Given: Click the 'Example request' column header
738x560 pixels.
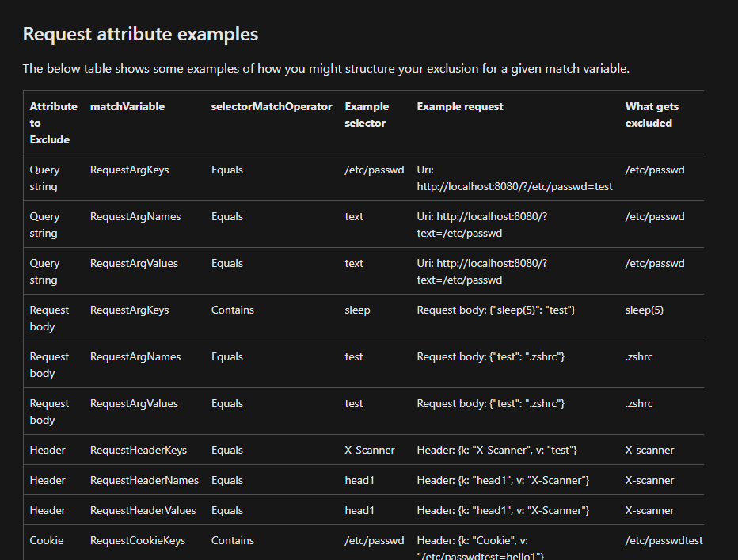Looking at the screenshot, I should pos(460,106).
